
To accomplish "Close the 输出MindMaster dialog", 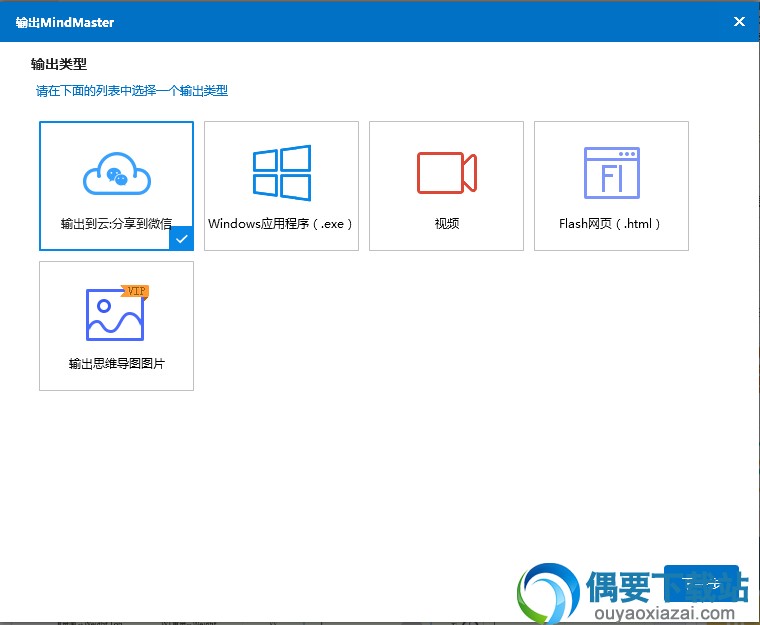I will [739, 22].
